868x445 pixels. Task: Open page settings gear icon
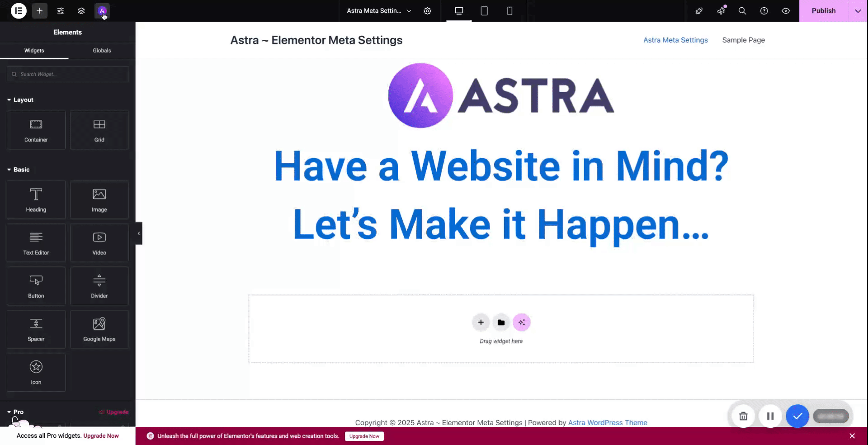[x=427, y=11]
